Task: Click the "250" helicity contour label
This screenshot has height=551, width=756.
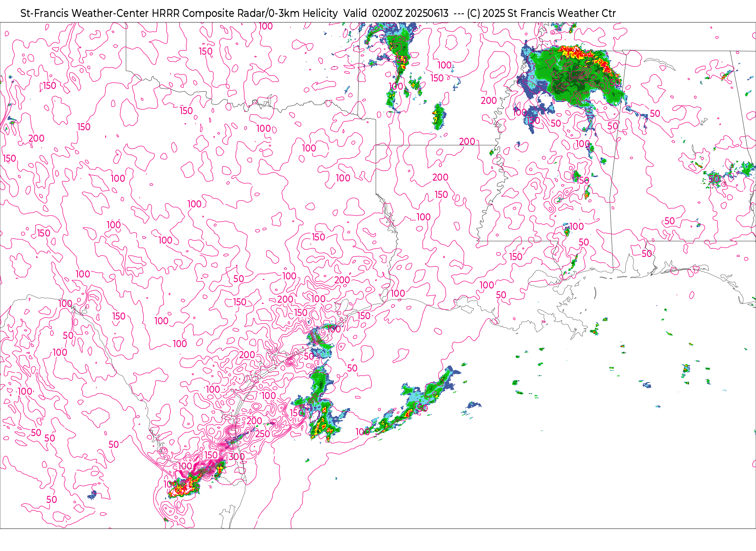Action: tap(263, 434)
